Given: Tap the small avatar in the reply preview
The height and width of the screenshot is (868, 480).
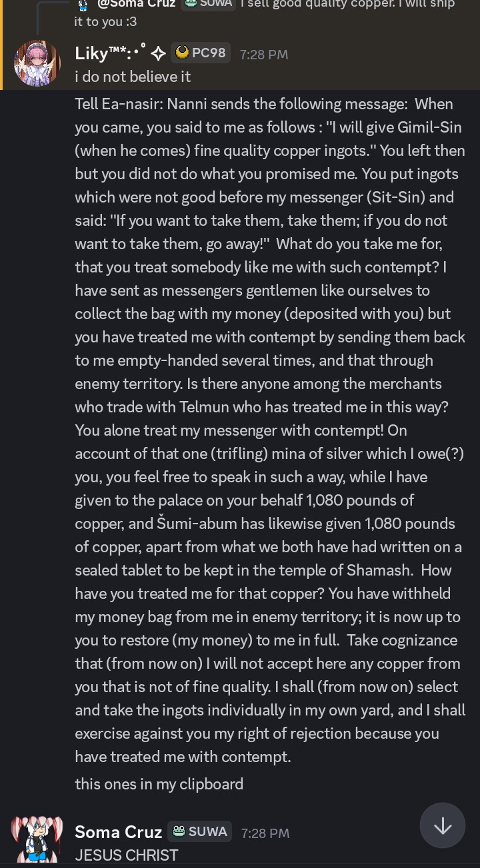Looking at the screenshot, I should [x=83, y=5].
